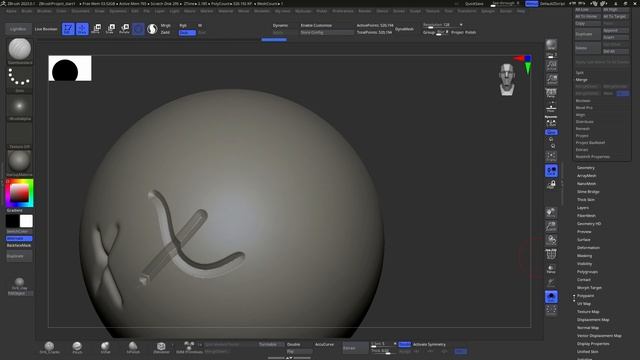Open the current brush thumbnail on left shelf
This screenshot has width=640, height=360.
click(19, 51)
